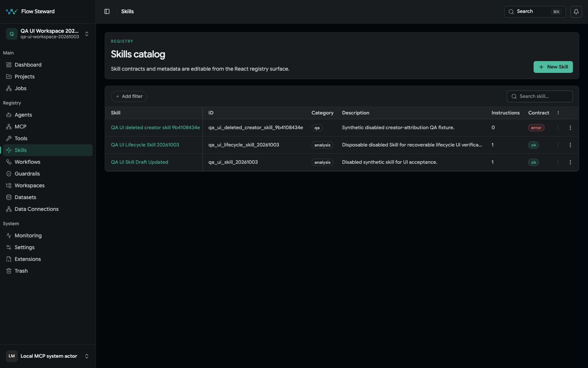The width and height of the screenshot is (588, 368).
Task: Open QA UI Lifecycle Skill 20261003 link
Action: pos(145,145)
